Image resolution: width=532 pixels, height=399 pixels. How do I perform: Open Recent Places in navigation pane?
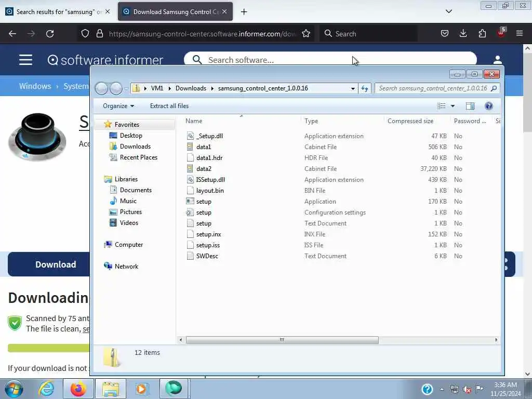(x=138, y=157)
